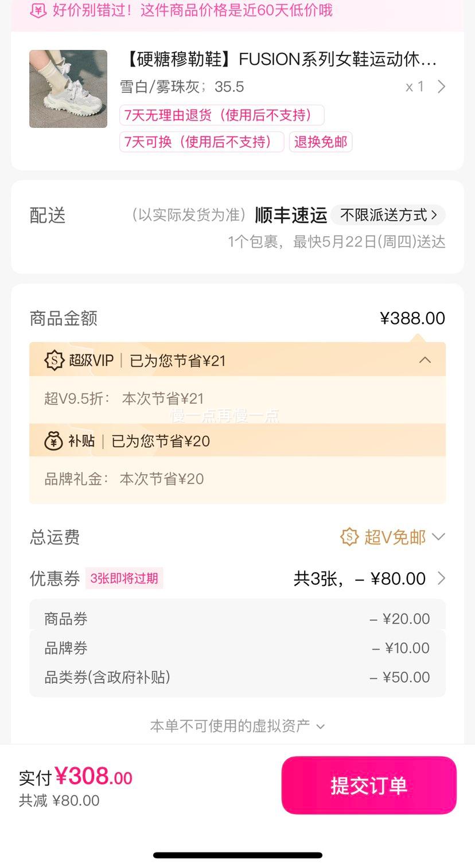Image resolution: width=475 pixels, height=868 pixels.
Task: Click the 超V免邮 shipping badge icon
Action: click(349, 537)
